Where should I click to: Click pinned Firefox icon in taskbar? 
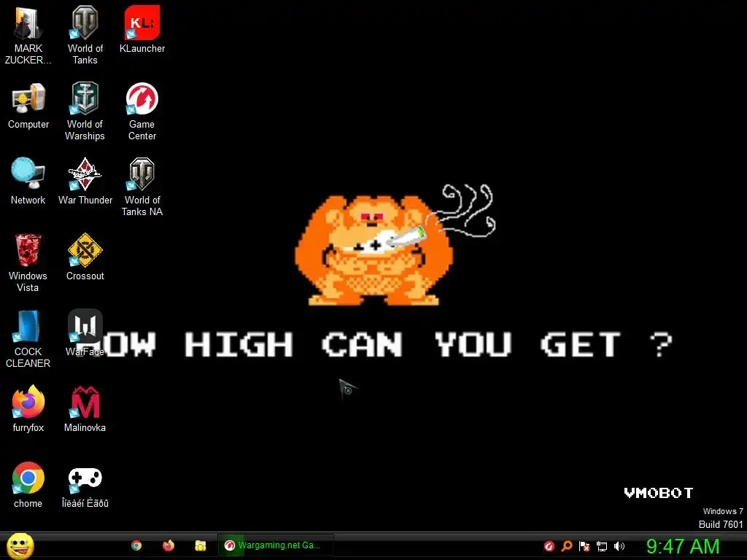tap(169, 545)
